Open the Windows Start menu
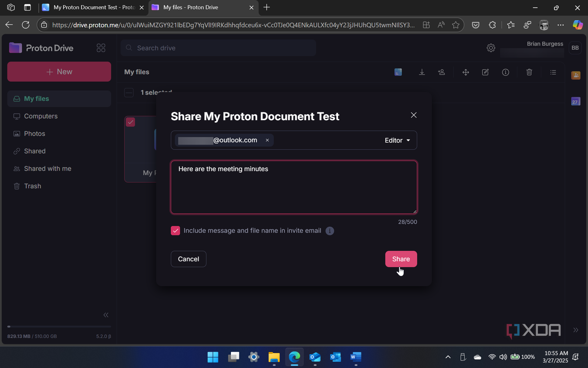 (213, 357)
